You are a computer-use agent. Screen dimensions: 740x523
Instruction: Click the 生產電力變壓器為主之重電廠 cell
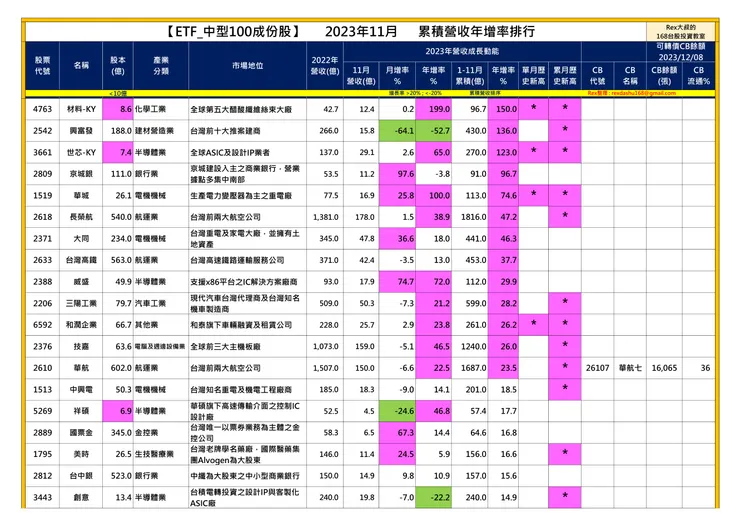pyautogui.click(x=247, y=195)
